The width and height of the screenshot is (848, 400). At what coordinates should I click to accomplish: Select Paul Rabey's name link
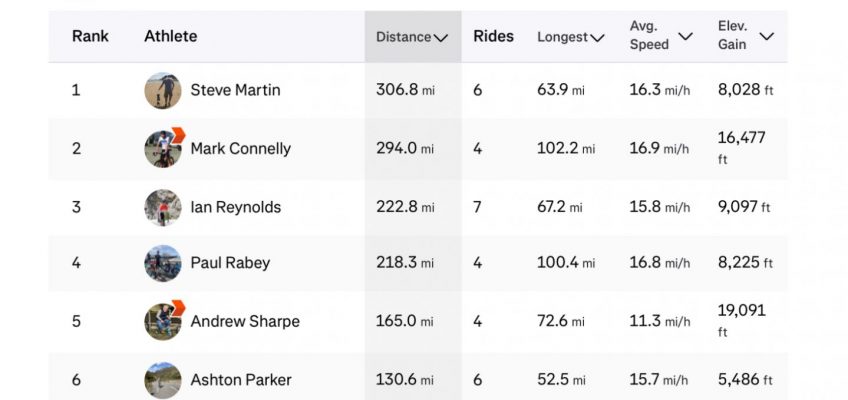click(x=230, y=264)
